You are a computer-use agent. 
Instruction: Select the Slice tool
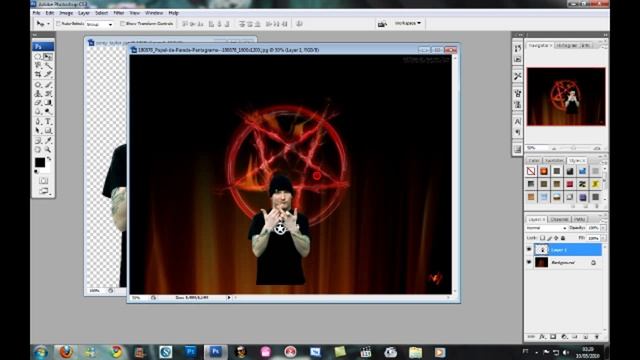point(48,73)
